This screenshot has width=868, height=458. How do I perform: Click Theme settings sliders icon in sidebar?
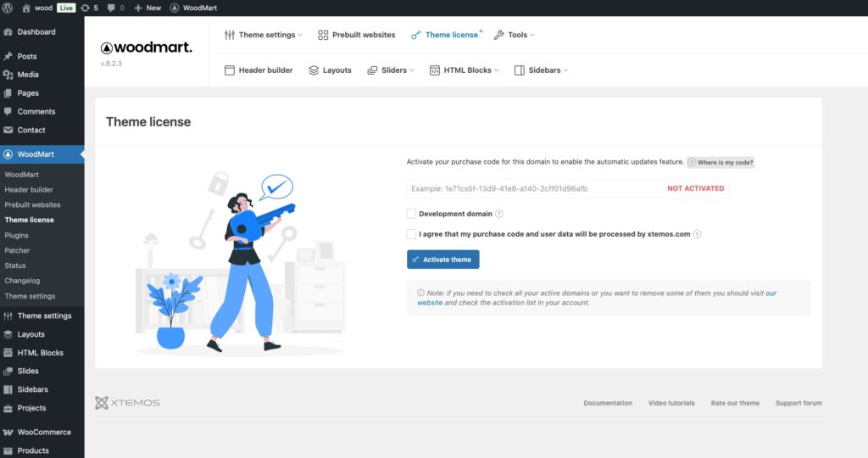click(x=8, y=316)
